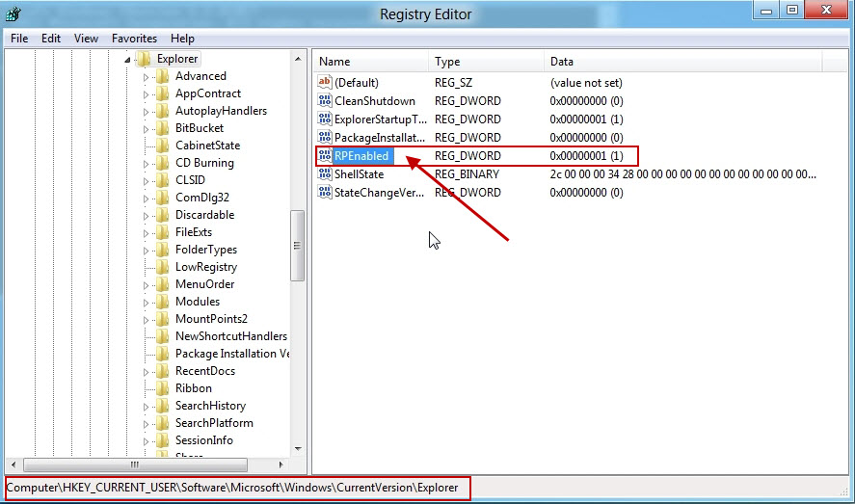Click tree horizontal scroll left arrow
This screenshot has width=855, height=504.
(x=13, y=464)
